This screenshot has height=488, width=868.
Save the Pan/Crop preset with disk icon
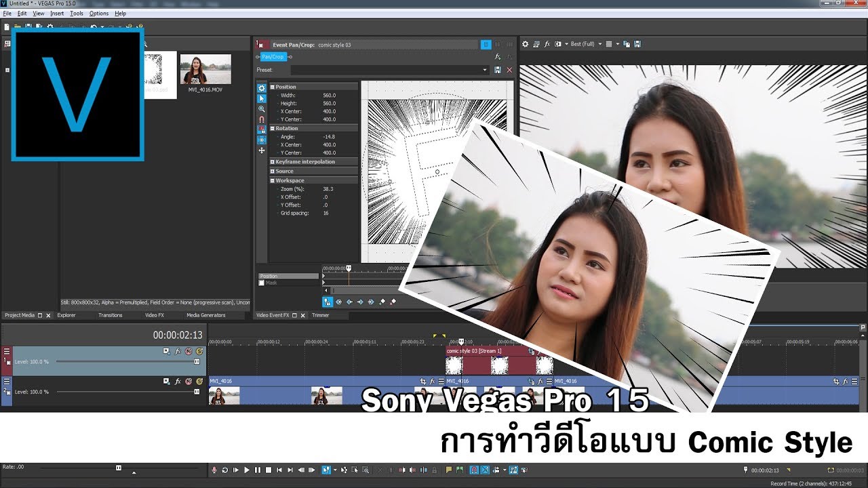[498, 70]
